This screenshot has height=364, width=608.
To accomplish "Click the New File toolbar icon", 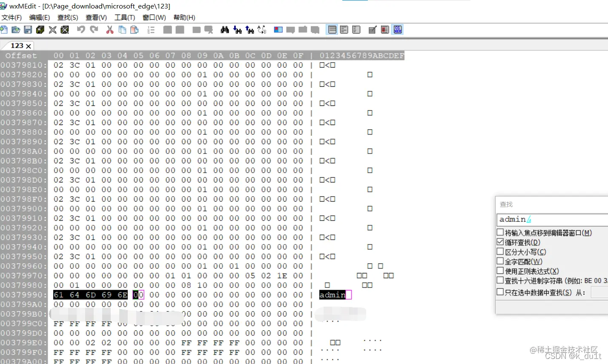I will coord(4,29).
